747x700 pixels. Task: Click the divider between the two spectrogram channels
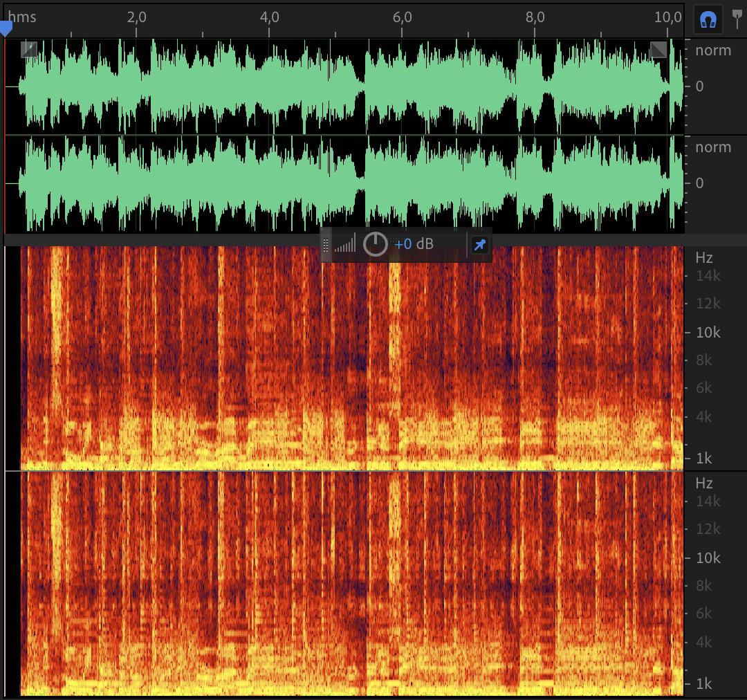(346, 471)
